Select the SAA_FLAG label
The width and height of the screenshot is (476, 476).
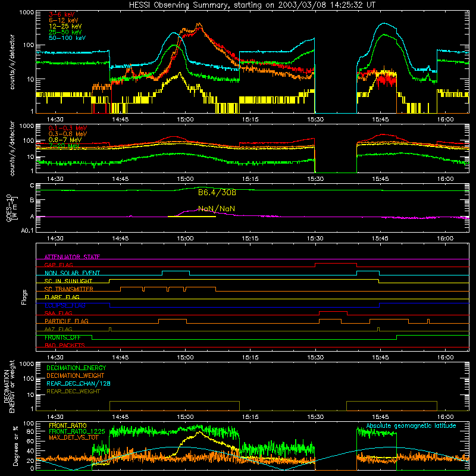pos(58,313)
